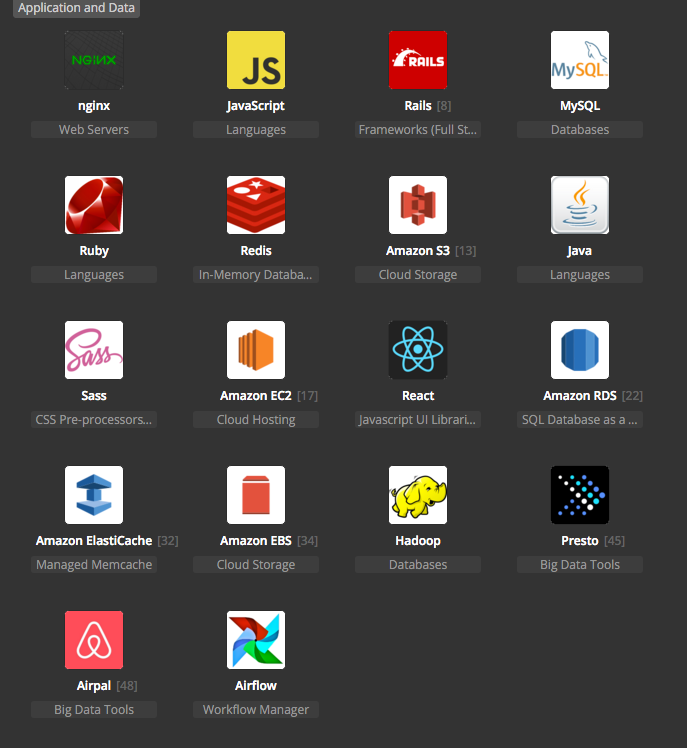Open reference [8] next to Rails

[x=444, y=106]
